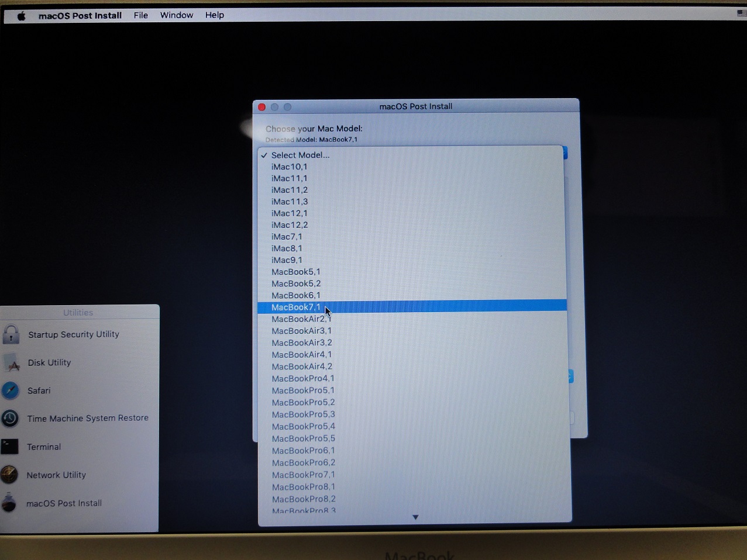
Task: Select Startup Security Utility label
Action: tap(74, 334)
